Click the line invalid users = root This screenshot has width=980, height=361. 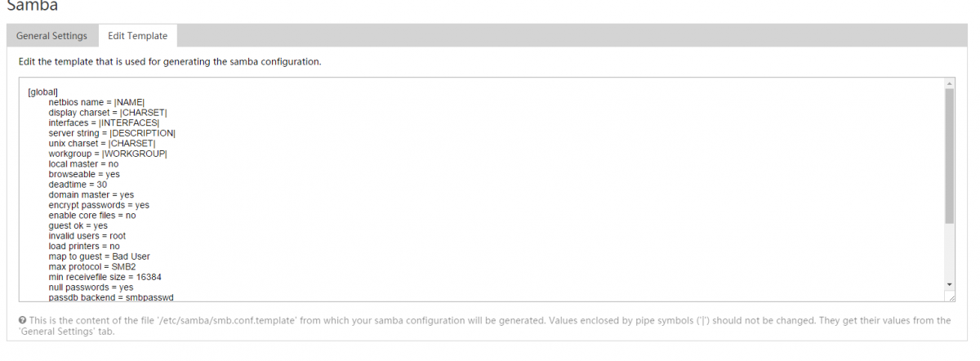[87, 235]
